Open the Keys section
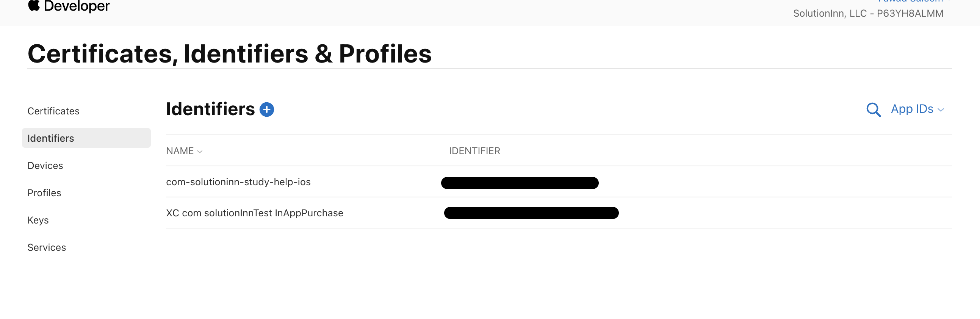The width and height of the screenshot is (980, 319). 38,220
